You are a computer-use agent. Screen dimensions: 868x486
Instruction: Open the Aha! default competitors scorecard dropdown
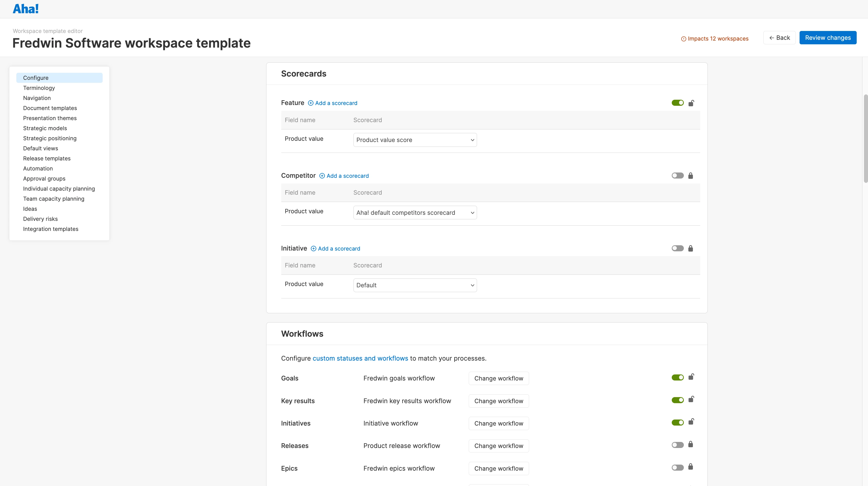click(x=415, y=213)
